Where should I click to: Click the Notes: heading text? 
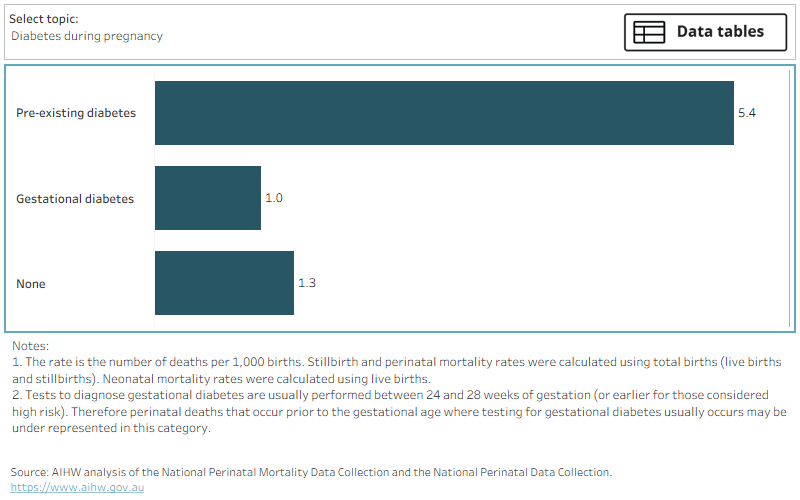tap(31, 346)
